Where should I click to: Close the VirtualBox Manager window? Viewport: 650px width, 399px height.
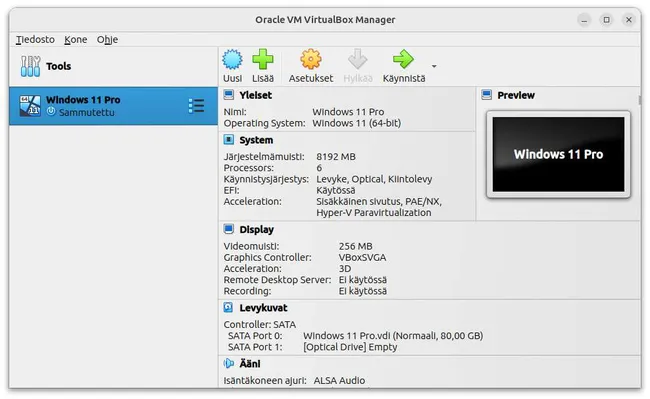pyautogui.click(x=629, y=20)
